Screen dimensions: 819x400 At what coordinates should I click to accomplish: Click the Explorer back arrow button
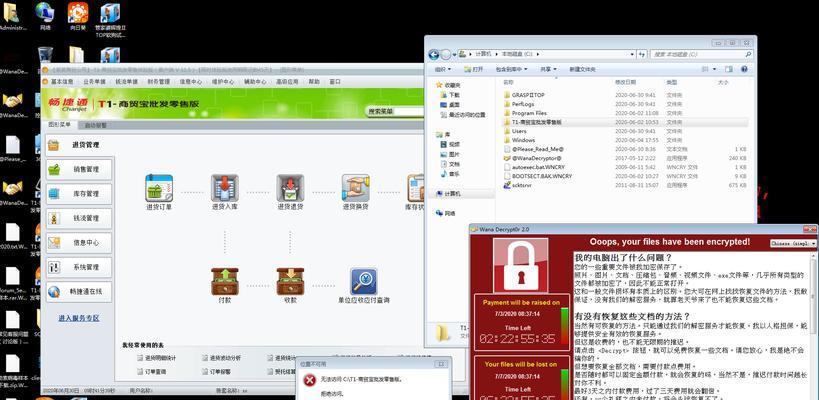pos(434,54)
